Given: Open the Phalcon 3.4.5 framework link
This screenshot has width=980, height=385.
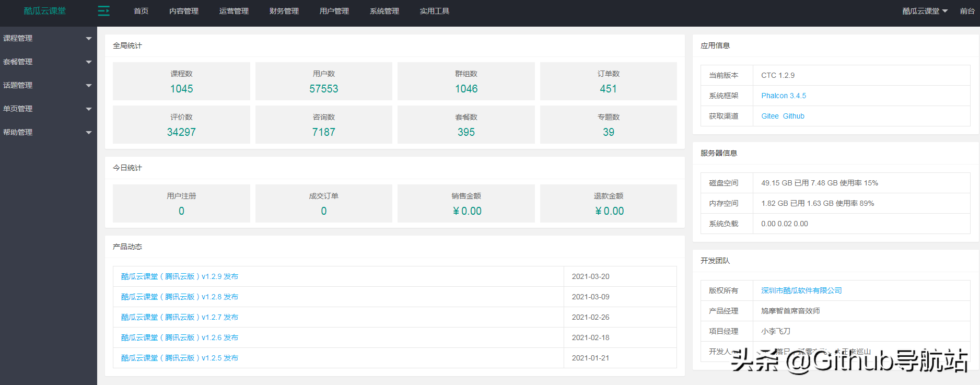Looking at the screenshot, I should 784,96.
